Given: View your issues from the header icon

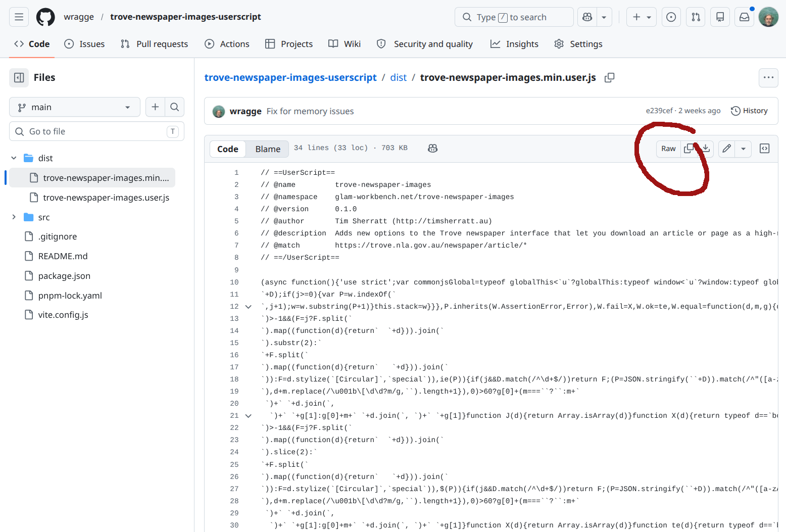Looking at the screenshot, I should 671,17.
